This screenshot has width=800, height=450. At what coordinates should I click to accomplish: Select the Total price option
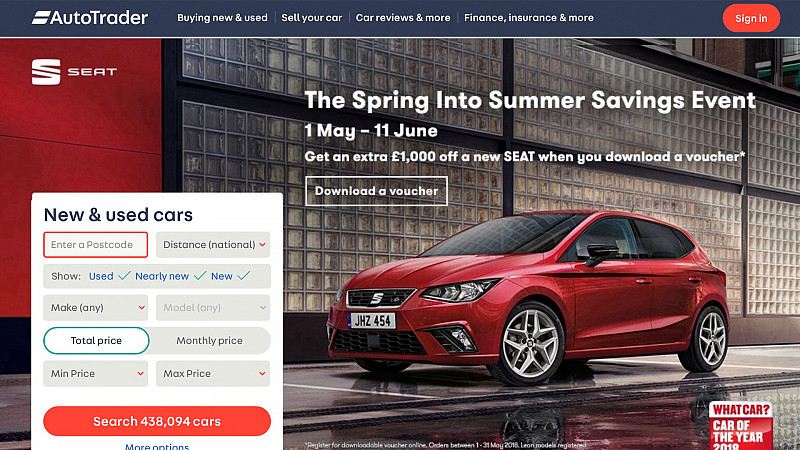(96, 341)
